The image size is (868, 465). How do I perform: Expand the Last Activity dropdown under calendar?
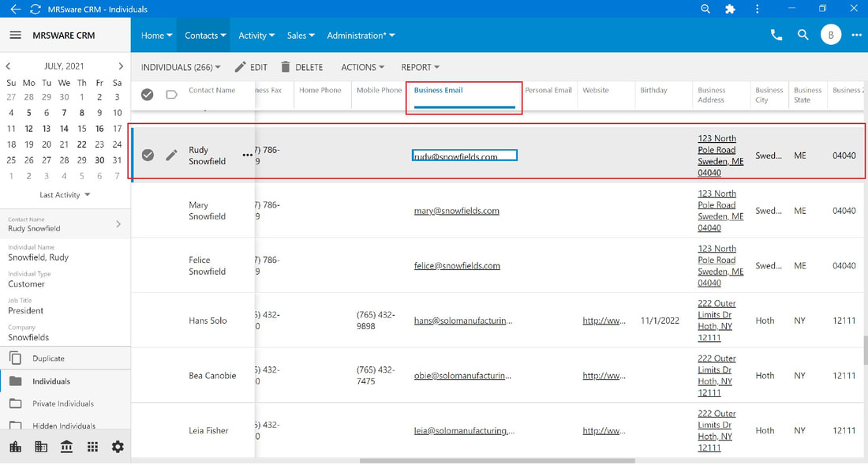point(65,195)
